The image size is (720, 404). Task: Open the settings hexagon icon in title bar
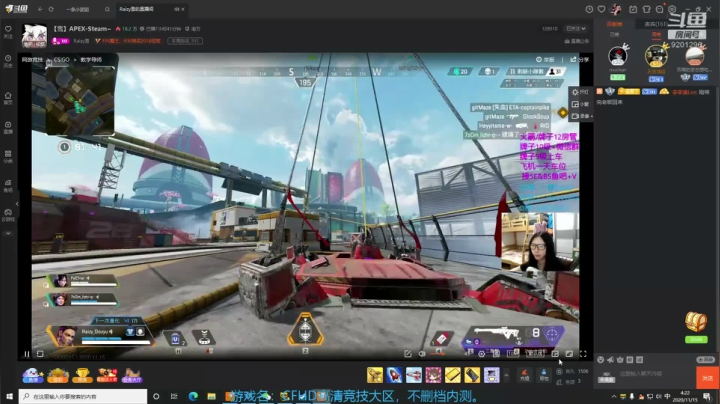pos(672,9)
